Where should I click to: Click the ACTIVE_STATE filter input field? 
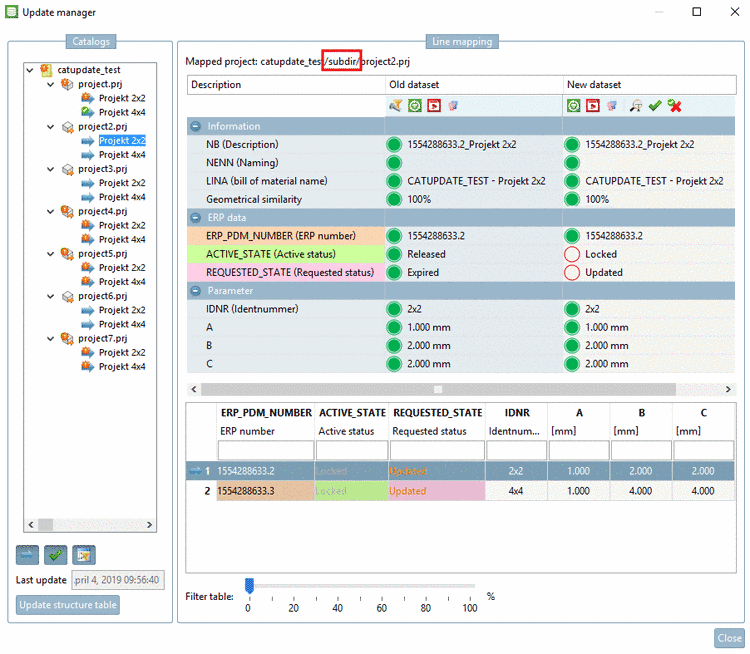coord(352,451)
